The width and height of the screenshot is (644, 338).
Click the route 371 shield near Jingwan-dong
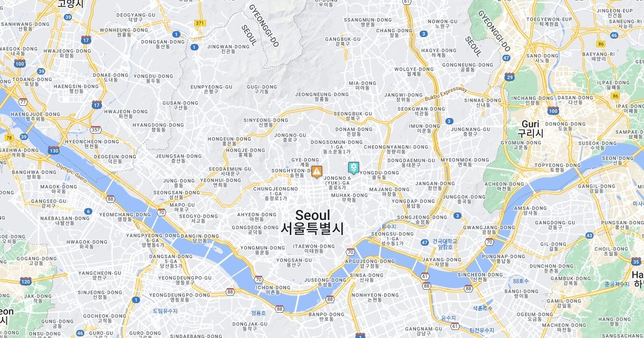pyautogui.click(x=200, y=23)
